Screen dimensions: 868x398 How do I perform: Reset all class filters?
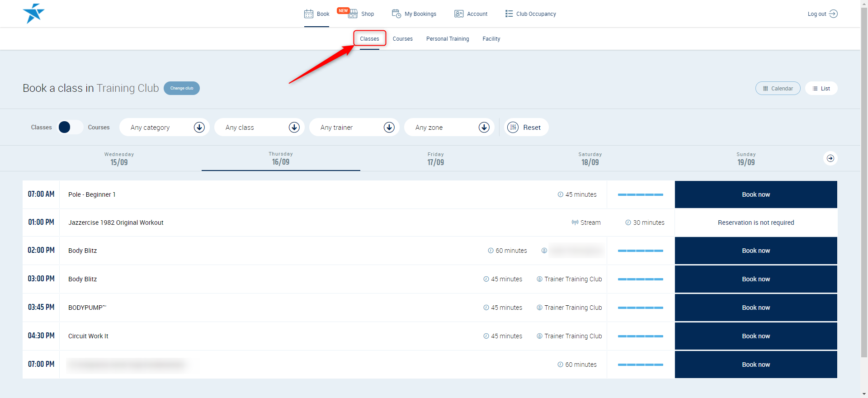click(526, 128)
